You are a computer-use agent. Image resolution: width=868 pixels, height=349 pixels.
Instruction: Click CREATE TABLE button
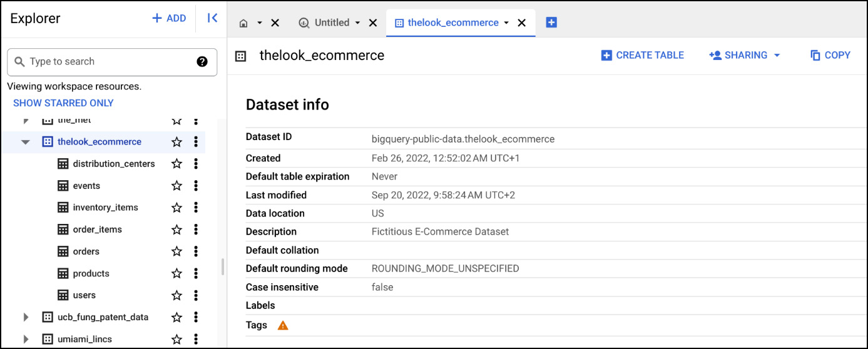(642, 55)
